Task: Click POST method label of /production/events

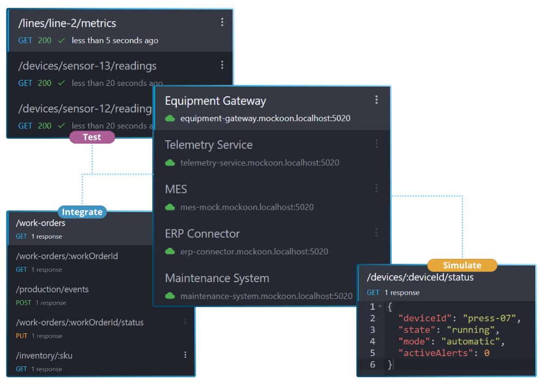Action: pyautogui.click(x=23, y=303)
